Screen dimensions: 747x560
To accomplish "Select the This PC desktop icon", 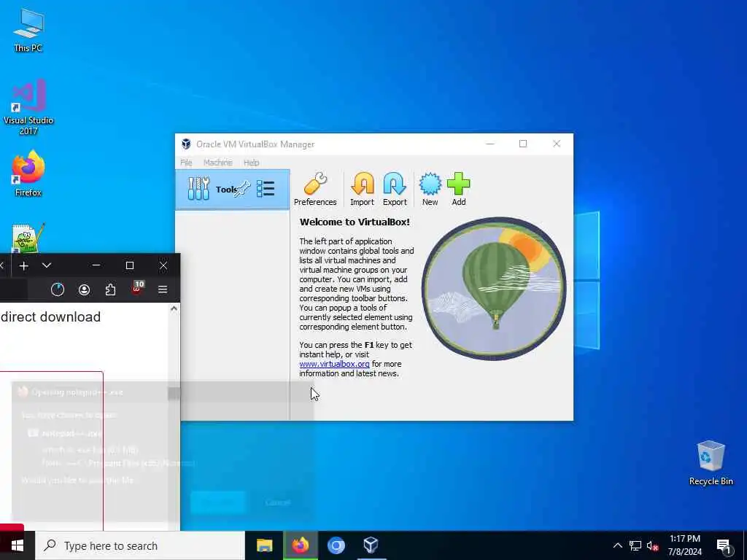I will pos(28,30).
